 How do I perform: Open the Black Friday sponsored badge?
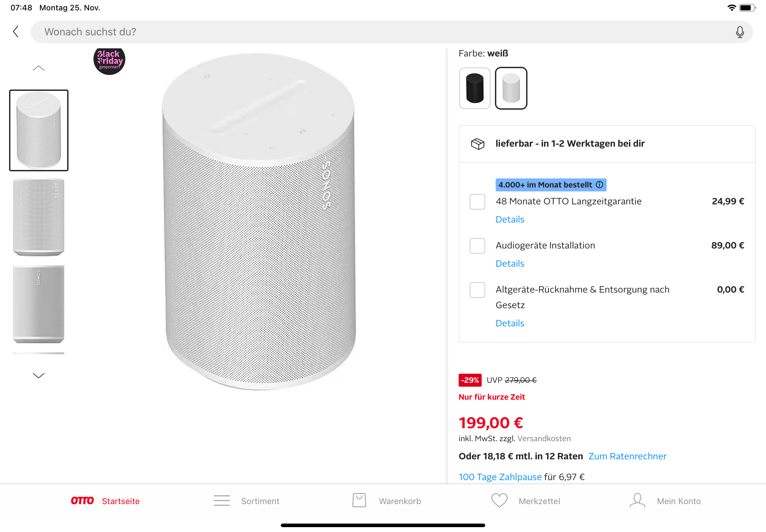109,61
